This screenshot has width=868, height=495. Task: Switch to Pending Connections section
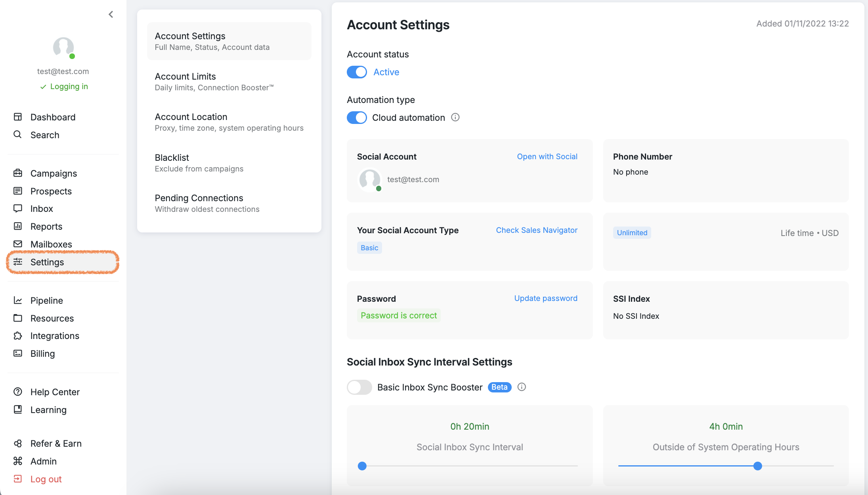click(x=229, y=203)
